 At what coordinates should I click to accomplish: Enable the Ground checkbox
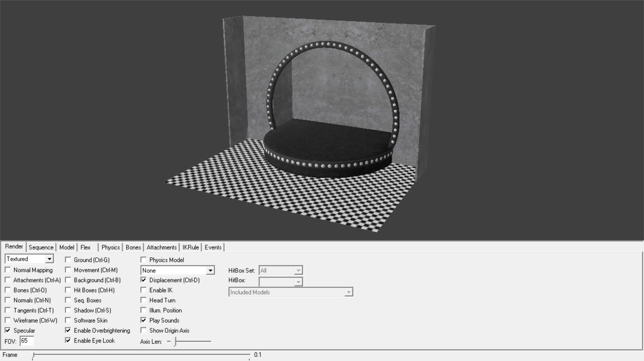(68, 260)
